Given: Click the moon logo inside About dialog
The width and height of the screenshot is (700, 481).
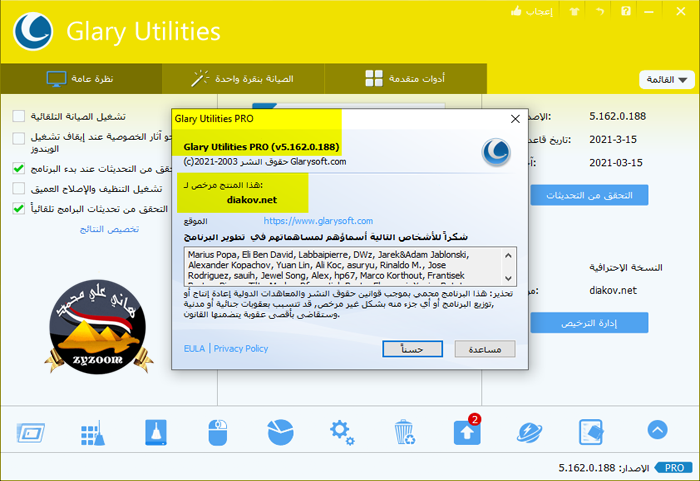Looking at the screenshot, I should point(496,152).
